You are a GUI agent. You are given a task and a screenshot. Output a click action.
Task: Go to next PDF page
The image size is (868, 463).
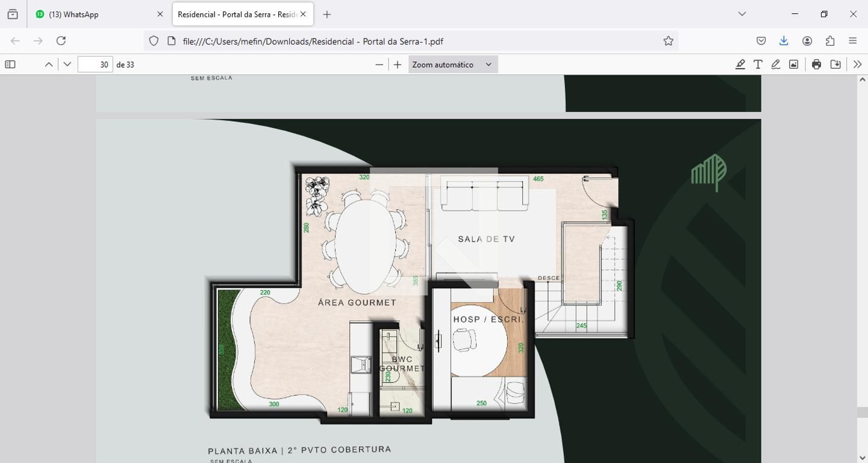pyautogui.click(x=67, y=65)
